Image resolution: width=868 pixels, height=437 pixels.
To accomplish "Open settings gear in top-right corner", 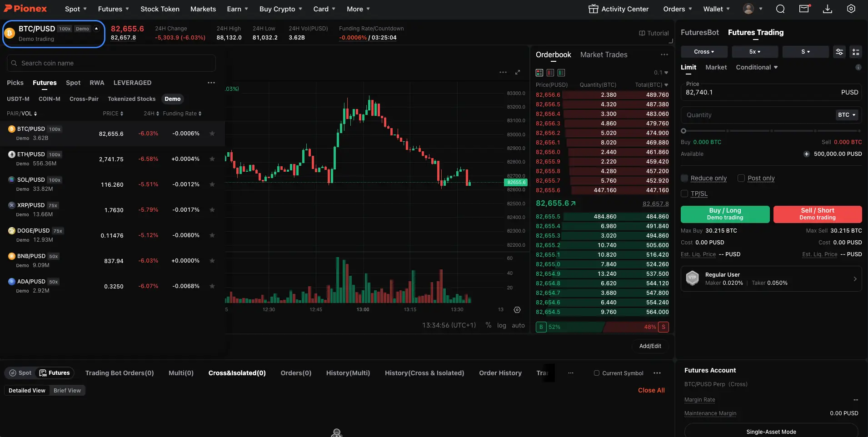I will coord(852,9).
